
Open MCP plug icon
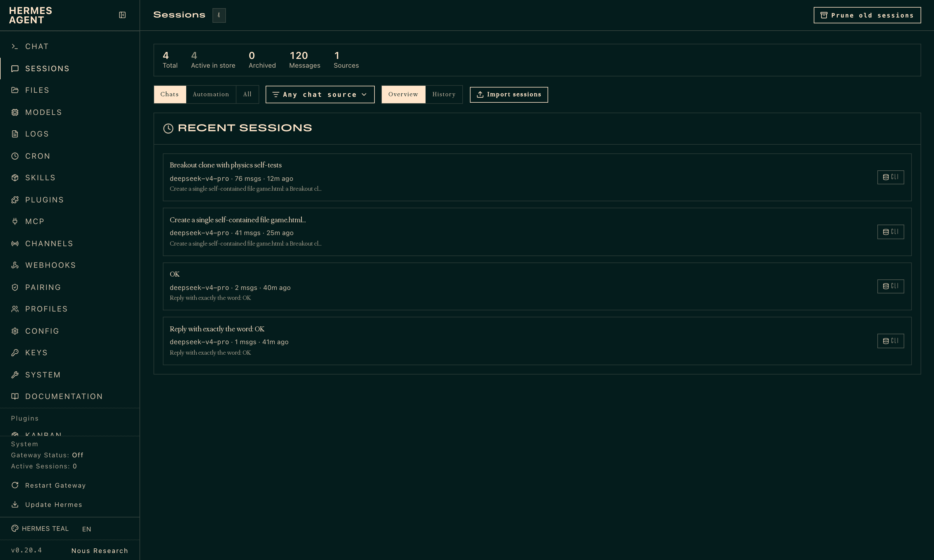(15, 221)
